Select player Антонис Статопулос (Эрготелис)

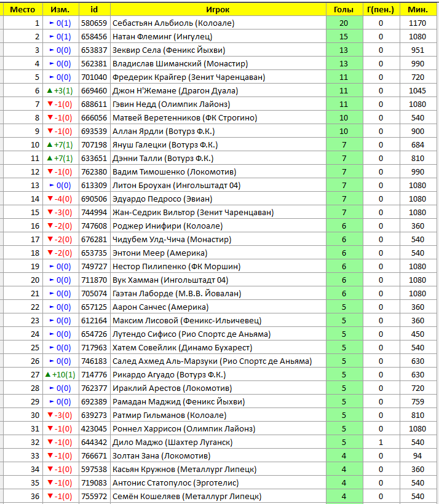pos(176,482)
